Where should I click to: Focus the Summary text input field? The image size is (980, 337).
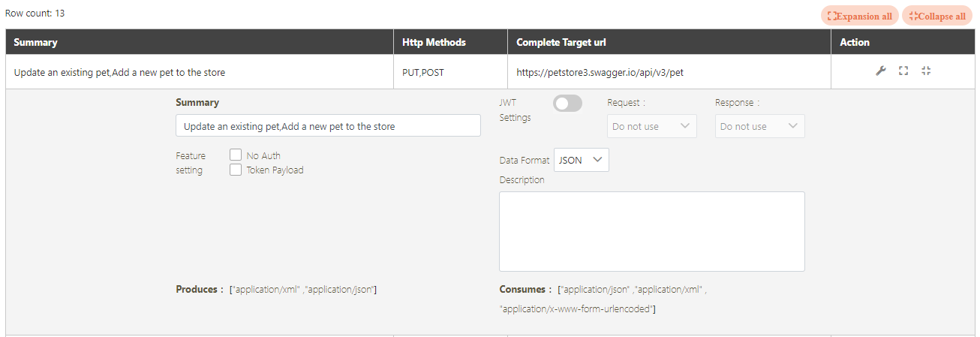click(328, 126)
